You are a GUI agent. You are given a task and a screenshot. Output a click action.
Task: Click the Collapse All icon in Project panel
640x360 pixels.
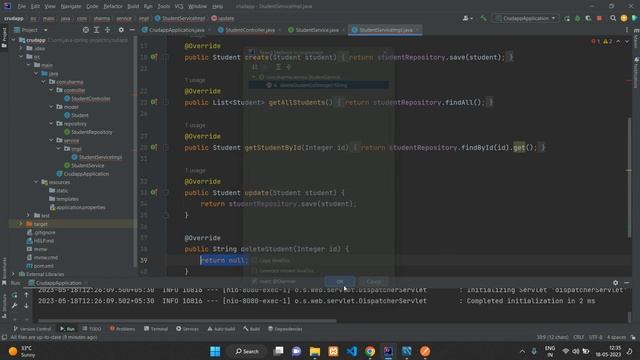coord(107,30)
